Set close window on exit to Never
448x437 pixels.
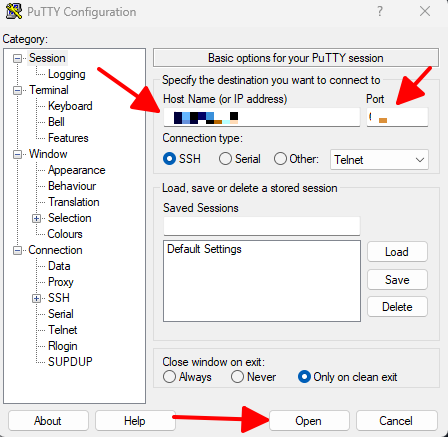(x=237, y=377)
